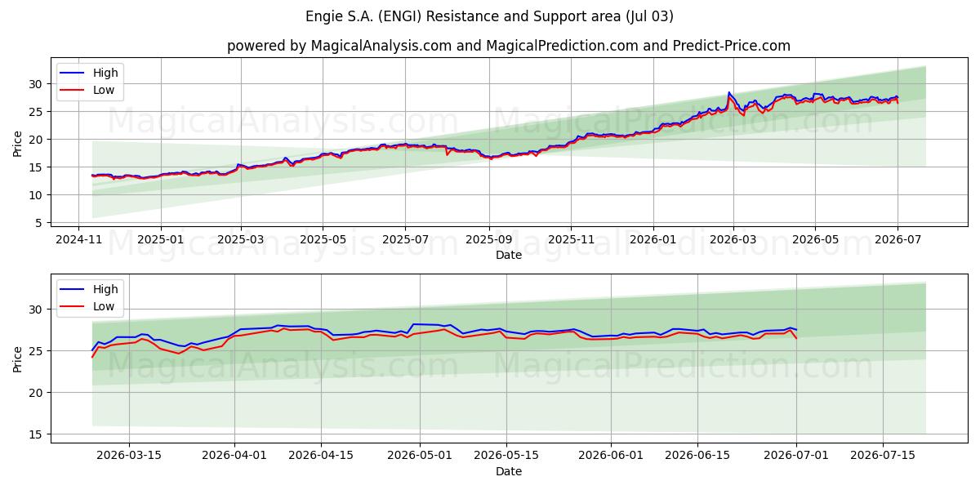Click the '2026-03-15' x-axis label
The height and width of the screenshot is (490, 980).
tap(129, 457)
